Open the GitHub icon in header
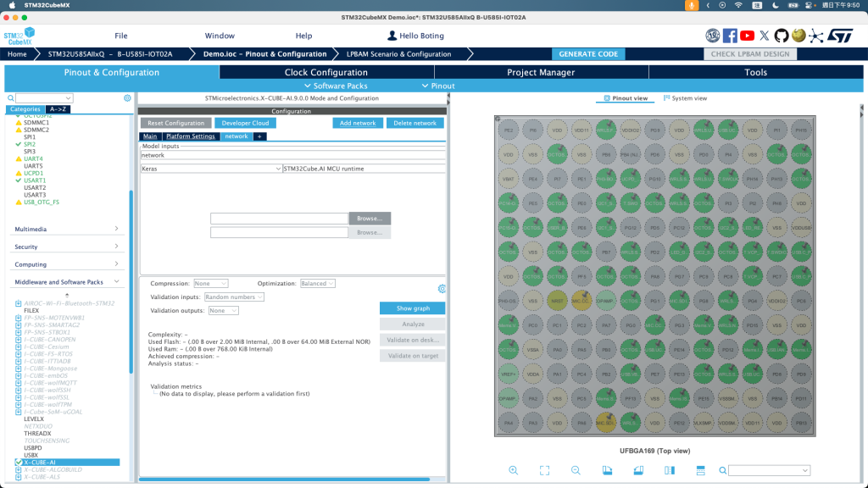The image size is (868, 488). pyautogui.click(x=781, y=36)
